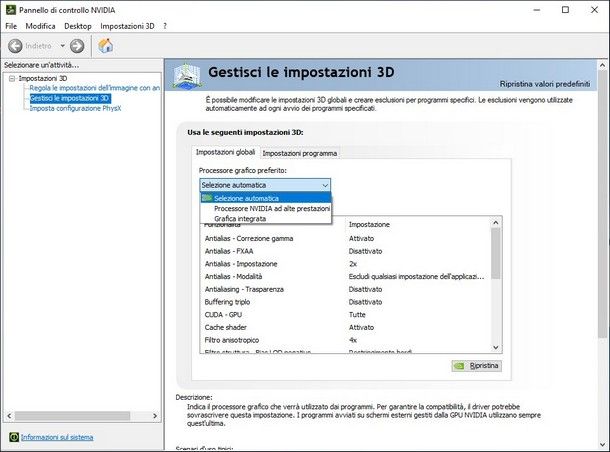Click the Forward arrow icon in the toolbar
Image resolution: width=610 pixels, height=452 pixels.
[x=77, y=46]
